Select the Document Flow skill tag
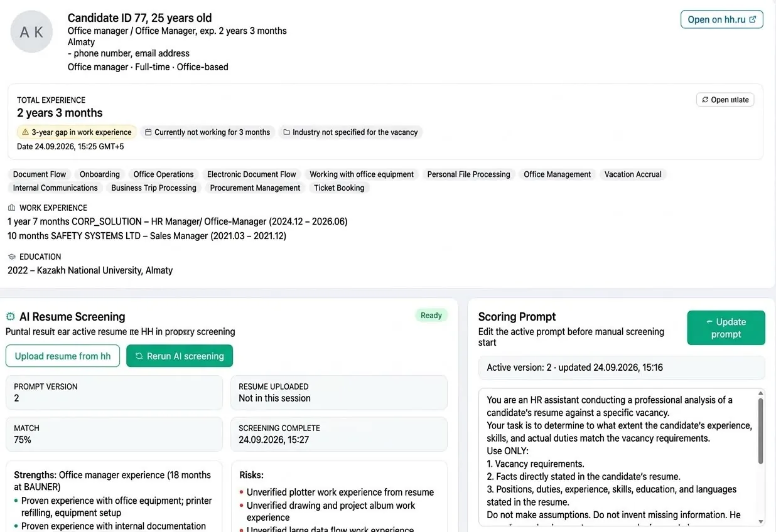Screen dimensions: 776x532 tap(40, 174)
